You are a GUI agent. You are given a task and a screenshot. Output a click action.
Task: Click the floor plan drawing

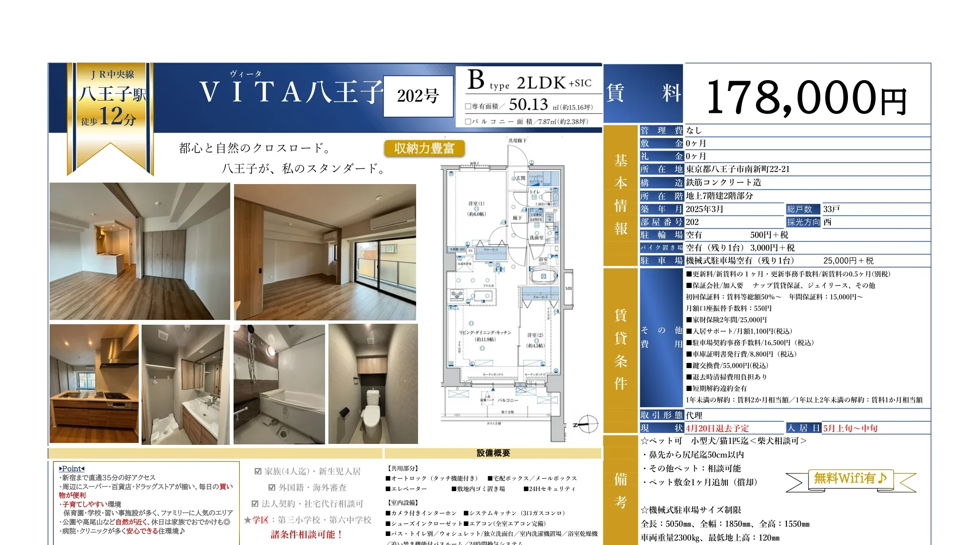[x=506, y=290]
